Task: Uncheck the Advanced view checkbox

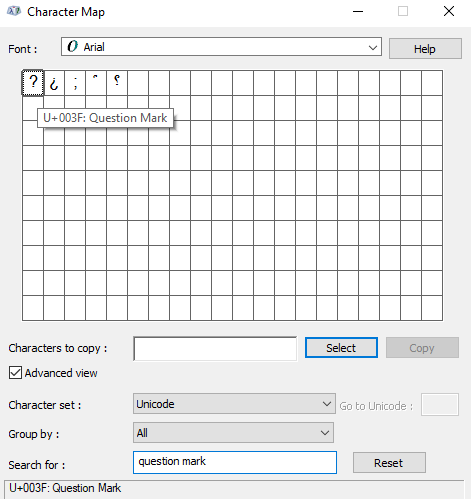Action: (x=15, y=373)
